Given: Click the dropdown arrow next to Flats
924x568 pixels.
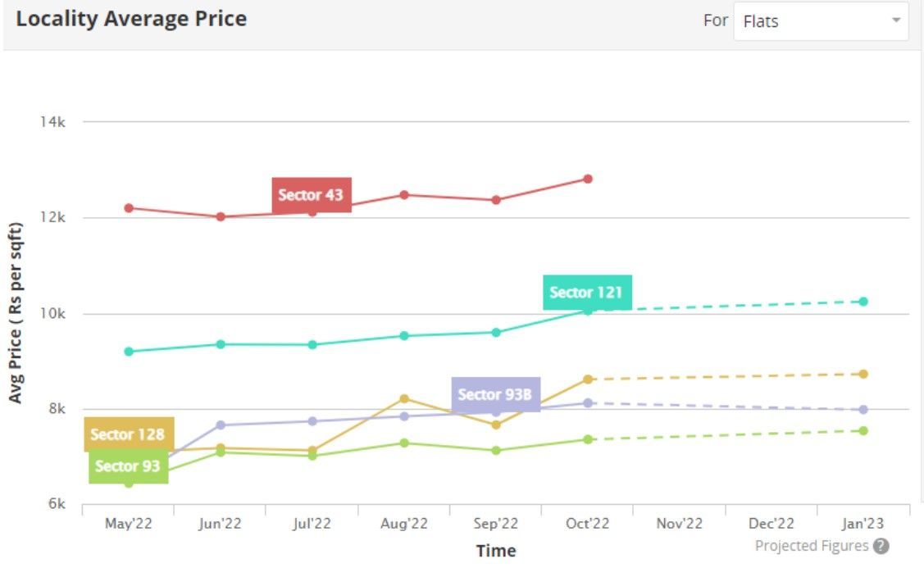Looking at the screenshot, I should point(896,21).
